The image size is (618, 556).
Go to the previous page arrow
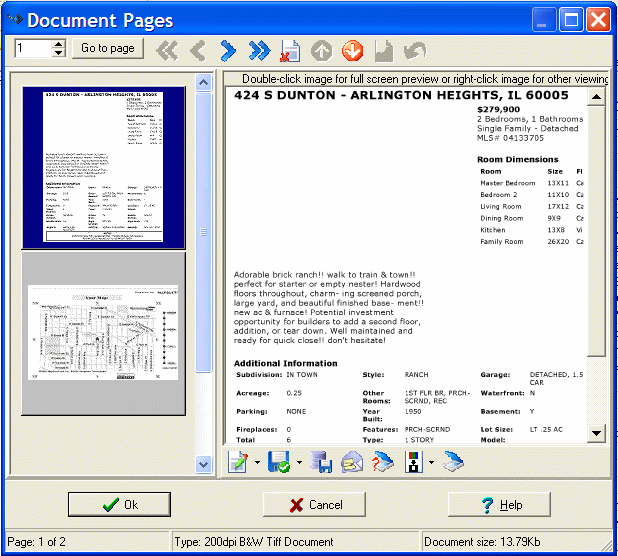197,49
